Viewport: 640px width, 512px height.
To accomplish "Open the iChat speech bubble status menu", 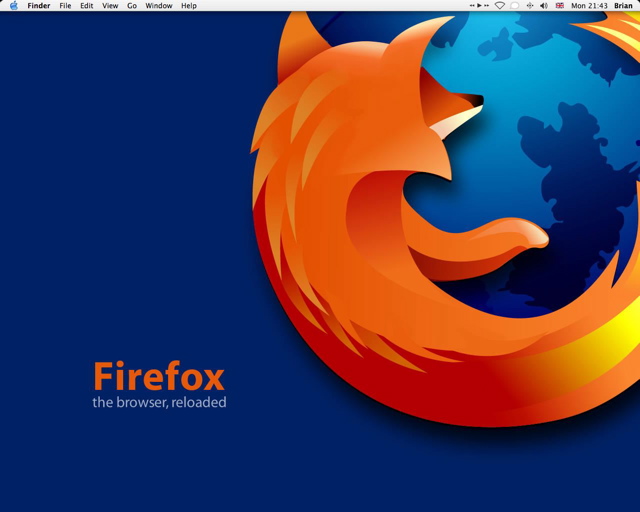I will coord(515,6).
